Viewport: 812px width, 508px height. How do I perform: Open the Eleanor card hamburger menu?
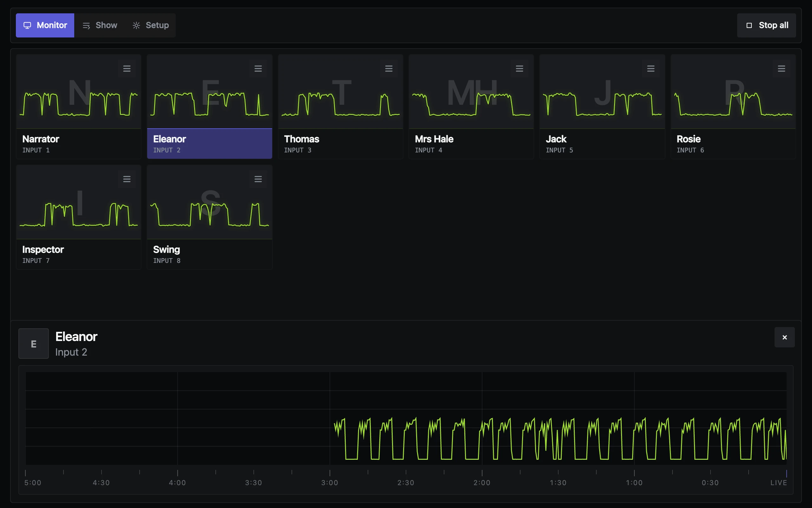click(258, 69)
